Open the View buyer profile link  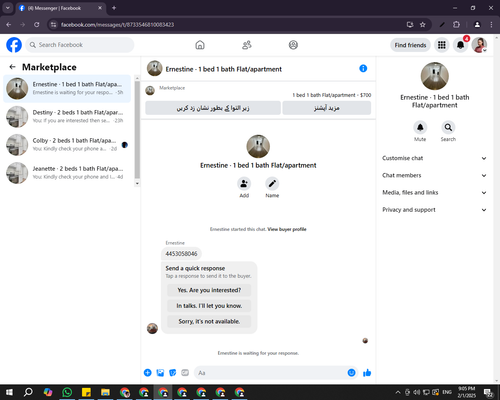click(287, 229)
